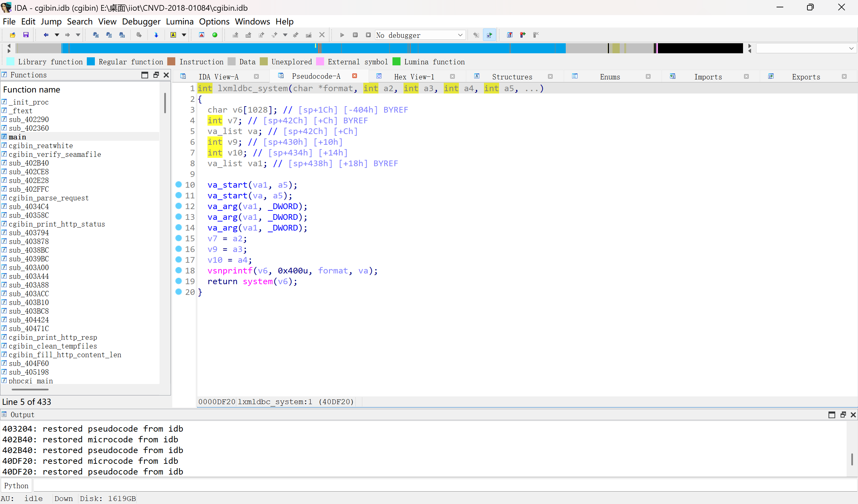Open the Lumina menu
Screen dimensions: 858x504
179,21
